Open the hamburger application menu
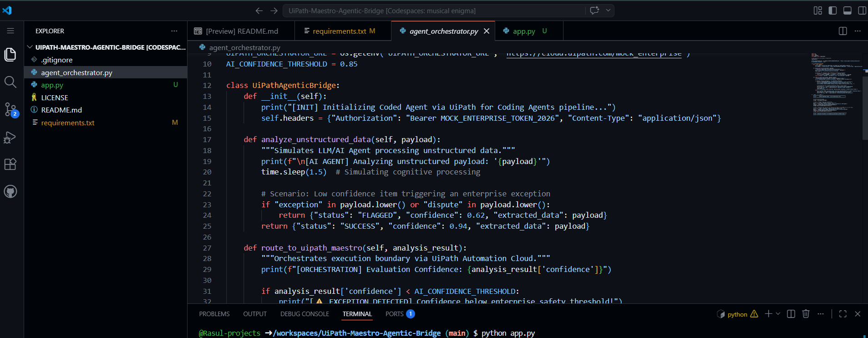The height and width of the screenshot is (338, 868). [x=10, y=31]
